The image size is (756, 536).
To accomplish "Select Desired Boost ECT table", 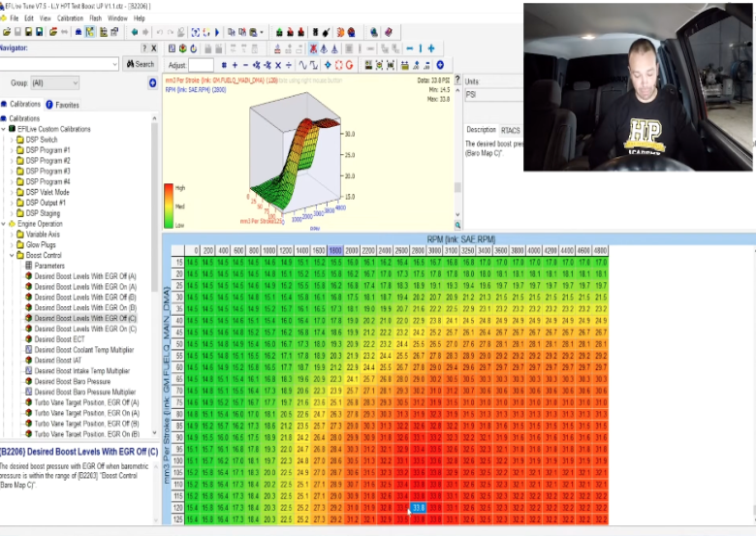I will coord(54,339).
